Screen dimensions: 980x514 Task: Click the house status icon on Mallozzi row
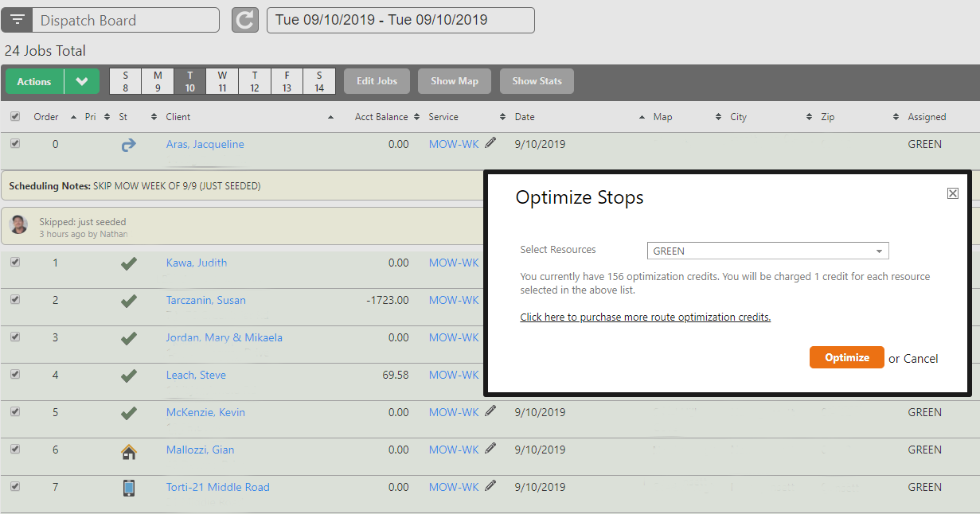(x=128, y=451)
